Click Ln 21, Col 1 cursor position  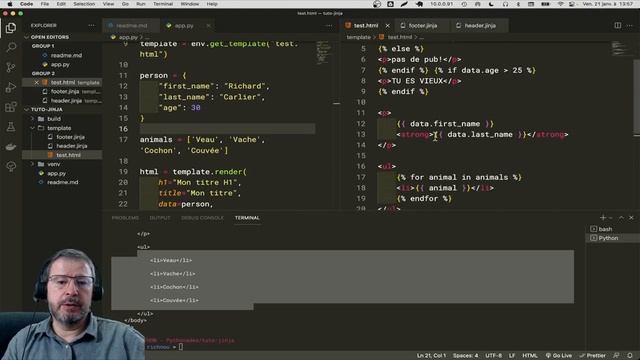point(431,356)
